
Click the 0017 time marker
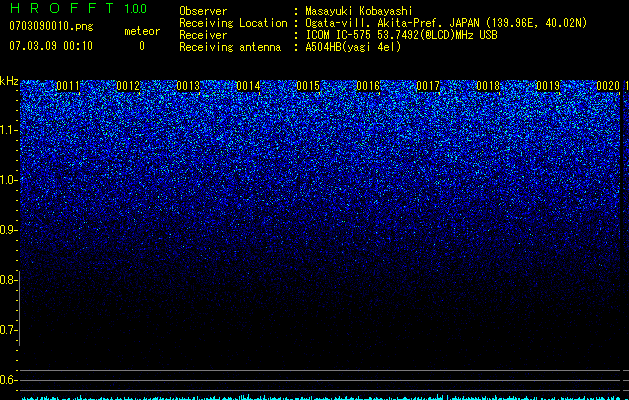428,86
